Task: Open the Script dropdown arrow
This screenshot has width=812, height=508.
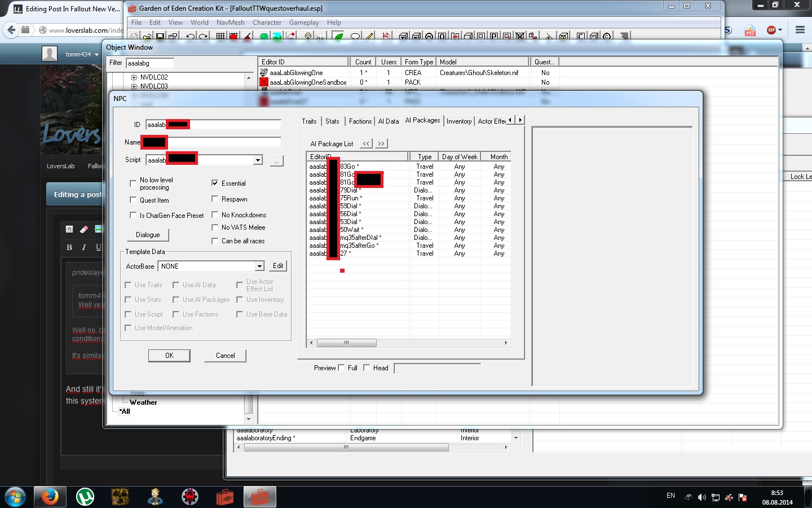Action: click(257, 160)
